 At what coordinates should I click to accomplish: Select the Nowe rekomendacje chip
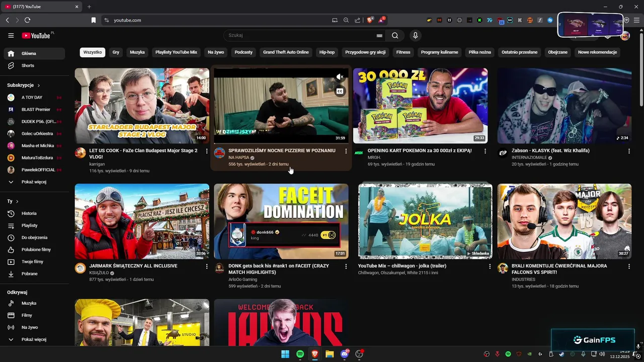597,52
